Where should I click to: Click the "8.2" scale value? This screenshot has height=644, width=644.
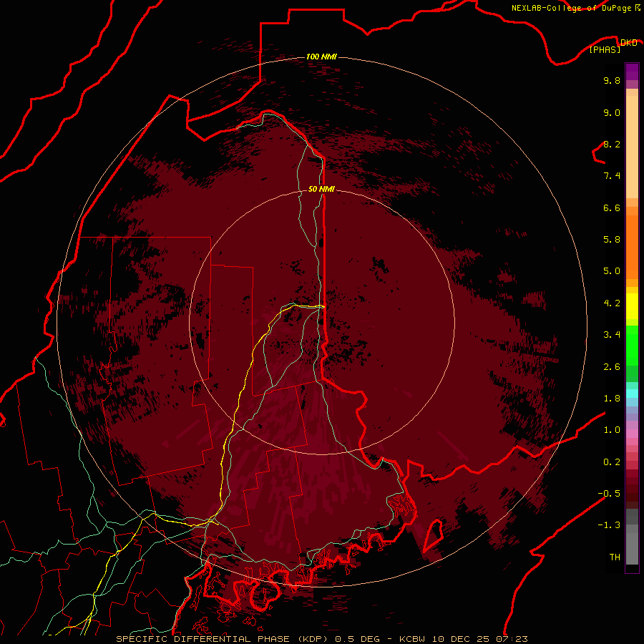[612, 144]
